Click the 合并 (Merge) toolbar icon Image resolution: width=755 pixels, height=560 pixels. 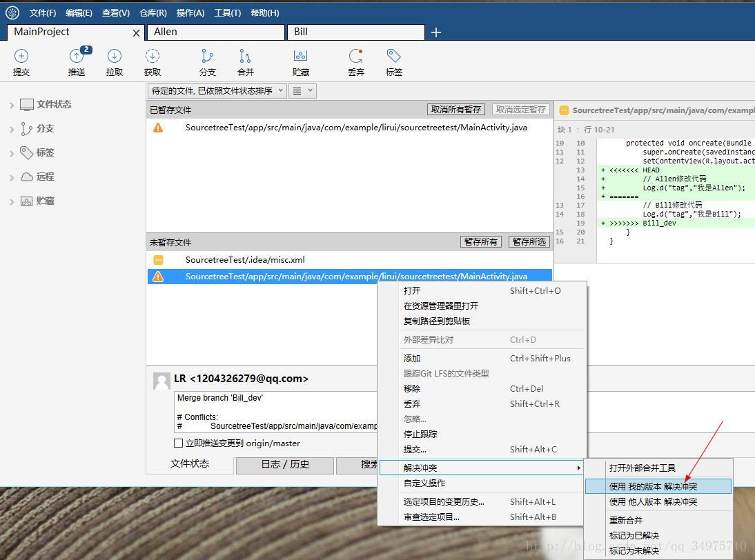coord(245,61)
